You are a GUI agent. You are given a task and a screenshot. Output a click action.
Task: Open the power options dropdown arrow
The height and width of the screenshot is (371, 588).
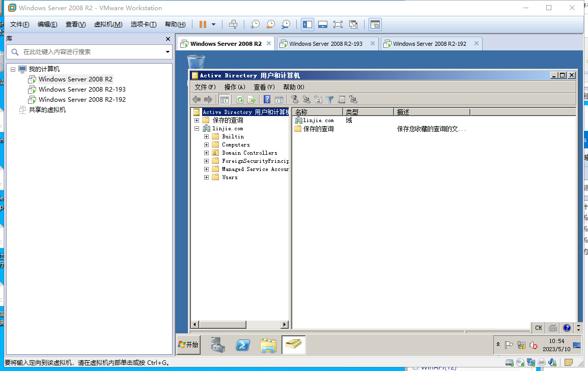(x=214, y=24)
